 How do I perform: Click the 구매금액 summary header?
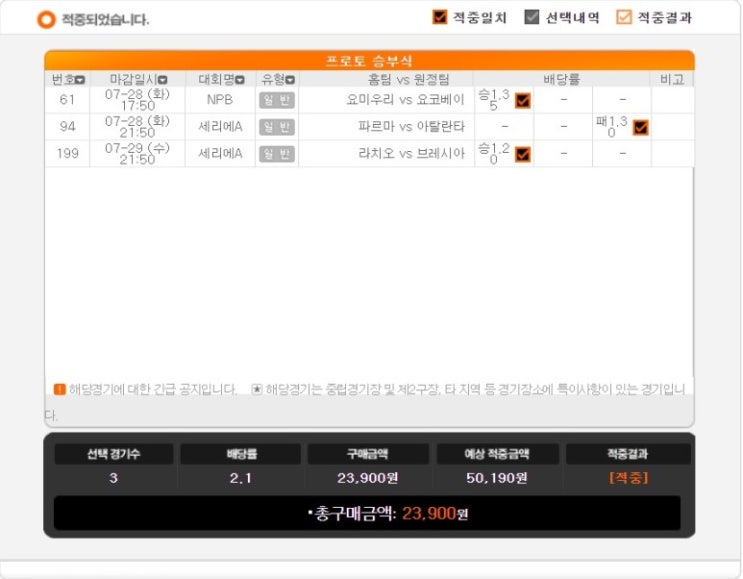(368, 454)
